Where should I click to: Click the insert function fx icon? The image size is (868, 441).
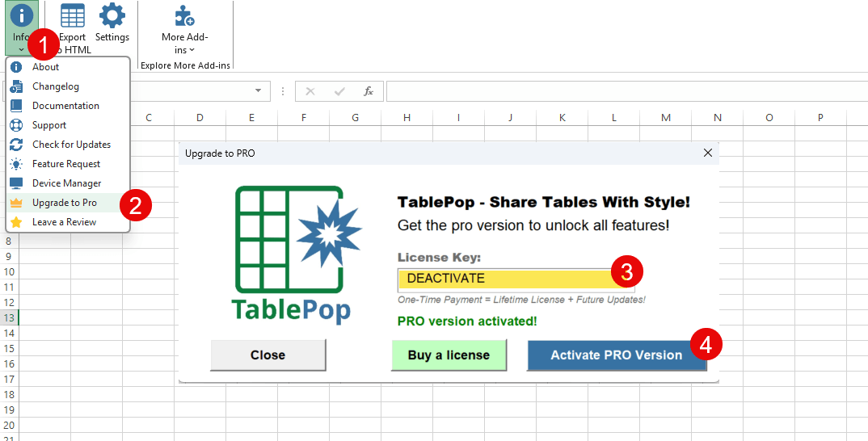point(369,91)
